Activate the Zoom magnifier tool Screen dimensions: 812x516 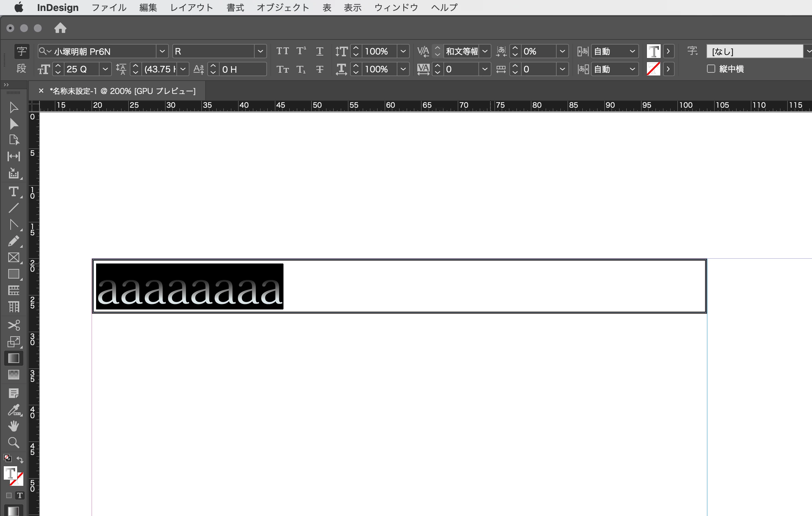click(x=13, y=443)
